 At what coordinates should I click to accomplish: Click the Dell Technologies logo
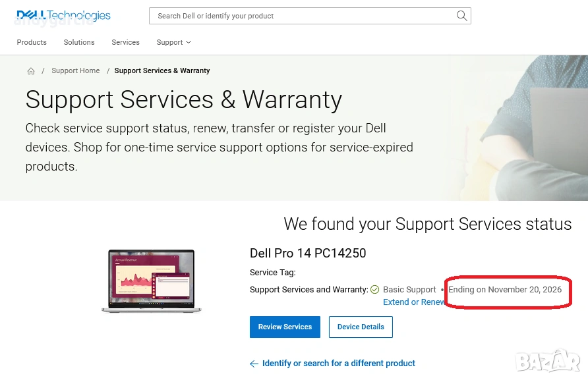tap(63, 15)
